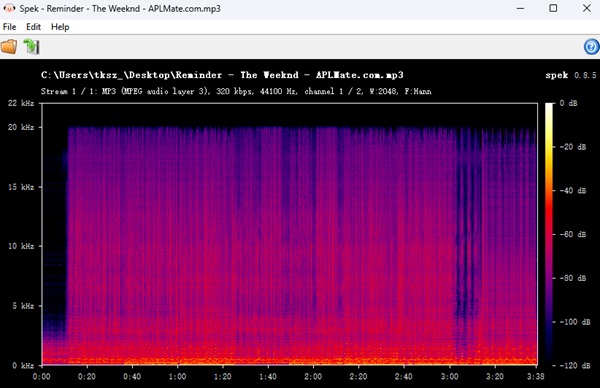This screenshot has width=600, height=388.
Task: Click the stream info line with 320 kbps
Action: (236, 91)
